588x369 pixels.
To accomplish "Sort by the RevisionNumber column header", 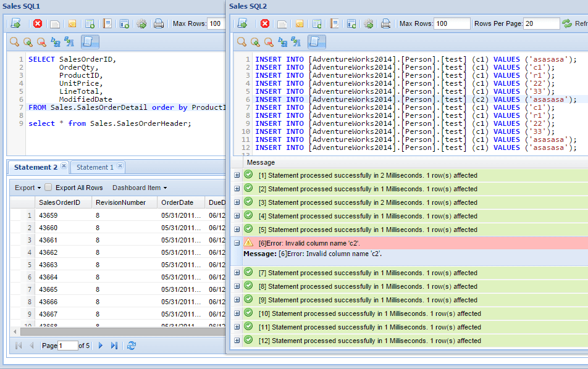I will click(x=125, y=202).
